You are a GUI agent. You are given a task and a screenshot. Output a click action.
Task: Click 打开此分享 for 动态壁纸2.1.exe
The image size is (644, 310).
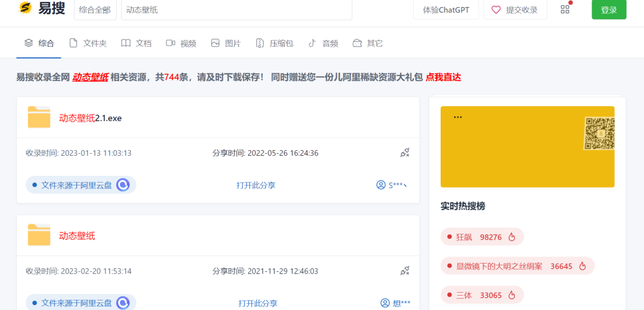[x=256, y=185]
